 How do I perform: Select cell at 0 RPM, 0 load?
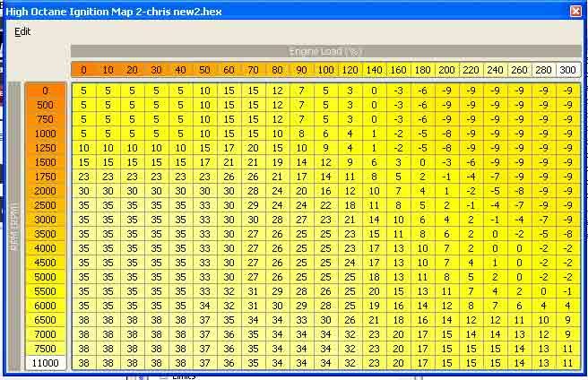tap(83, 91)
